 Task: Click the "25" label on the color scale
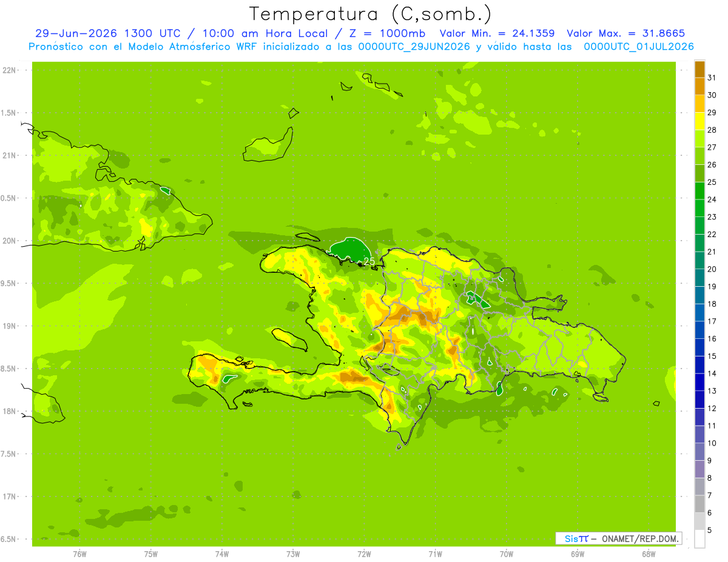[x=713, y=182]
